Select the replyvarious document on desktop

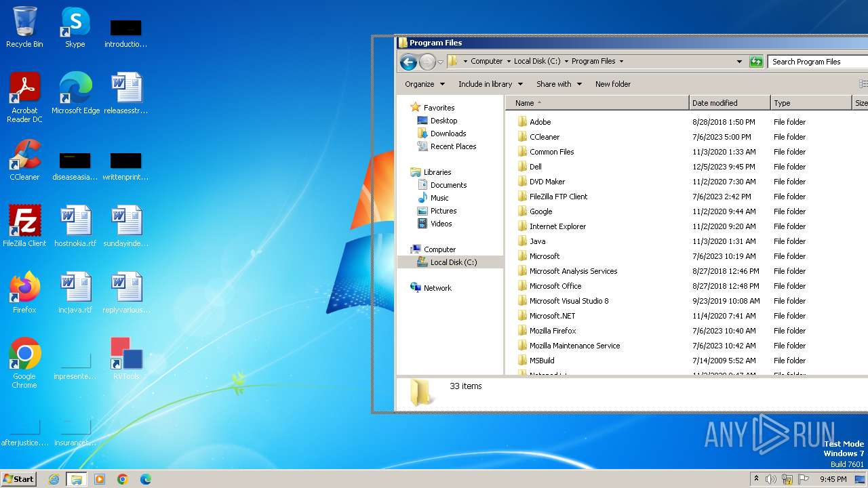[126, 293]
